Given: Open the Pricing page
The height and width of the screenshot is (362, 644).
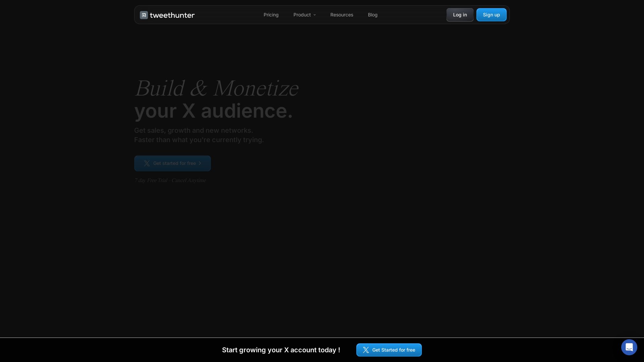Looking at the screenshot, I should point(271,15).
